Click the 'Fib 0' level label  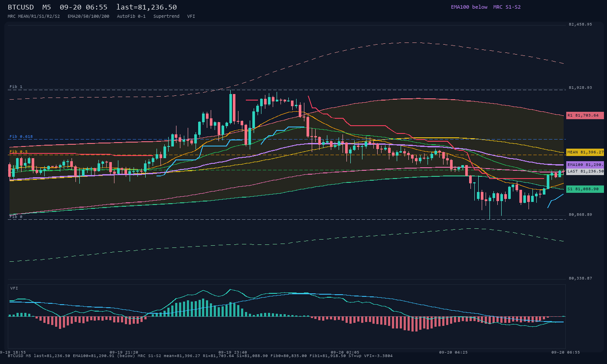point(16,217)
